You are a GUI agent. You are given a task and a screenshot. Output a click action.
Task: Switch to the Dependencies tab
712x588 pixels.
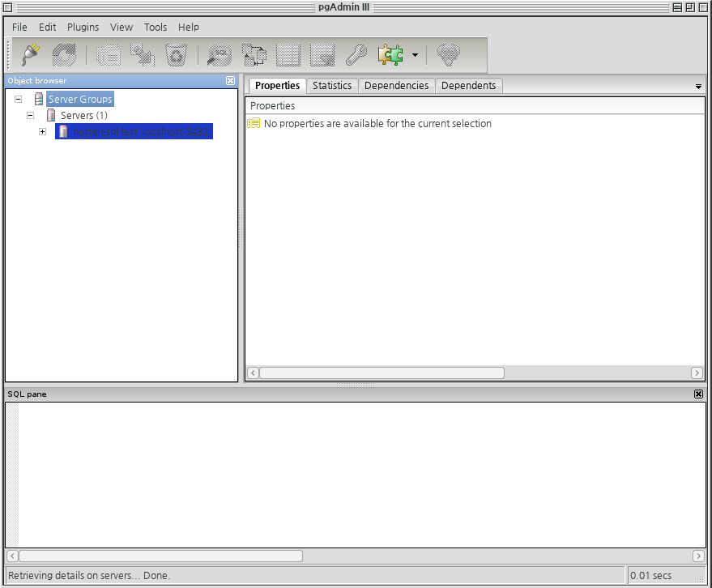click(x=396, y=85)
